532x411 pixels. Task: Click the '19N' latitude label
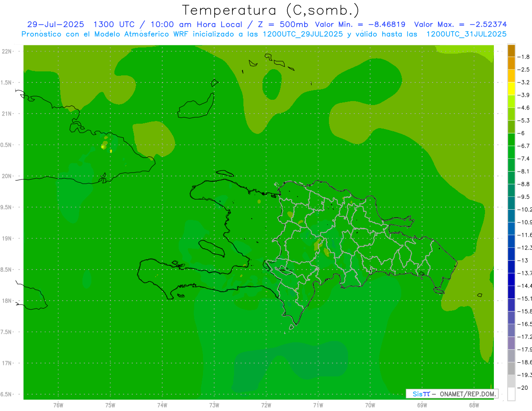[6, 239]
